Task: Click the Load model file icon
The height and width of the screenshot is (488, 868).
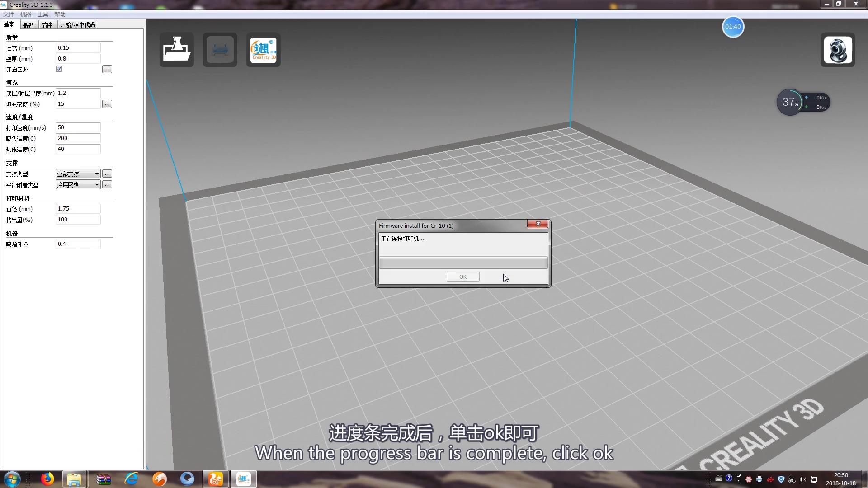Action: [176, 50]
